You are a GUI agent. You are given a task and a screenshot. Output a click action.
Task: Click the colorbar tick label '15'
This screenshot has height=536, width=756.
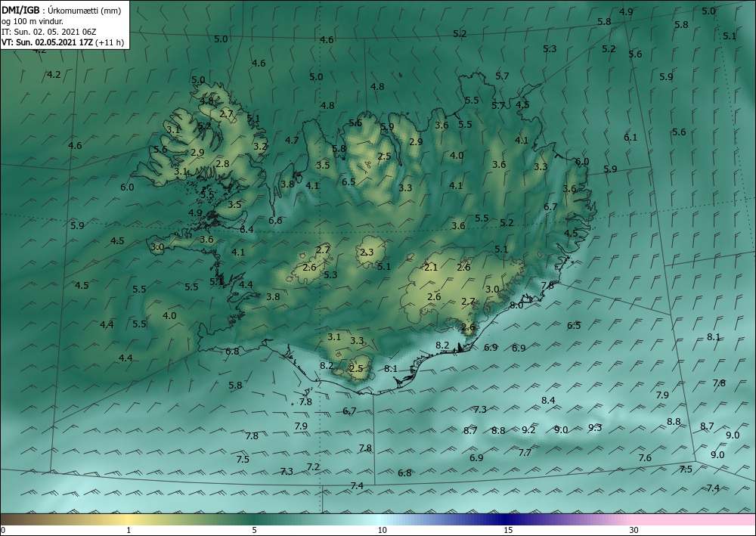point(508,530)
